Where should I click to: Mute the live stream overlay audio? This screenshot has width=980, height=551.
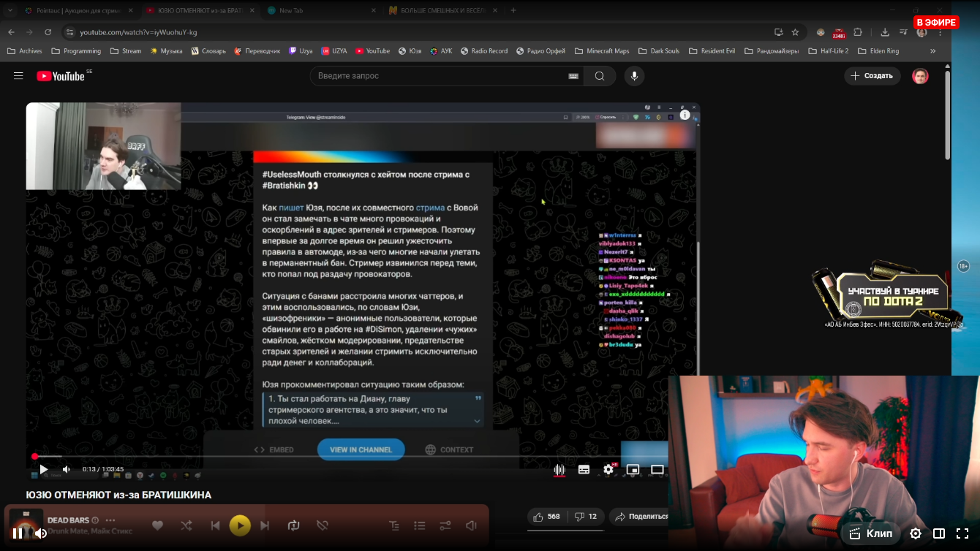41,533
